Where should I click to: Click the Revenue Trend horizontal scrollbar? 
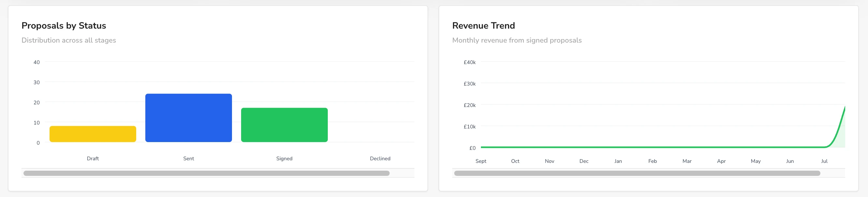(637, 173)
